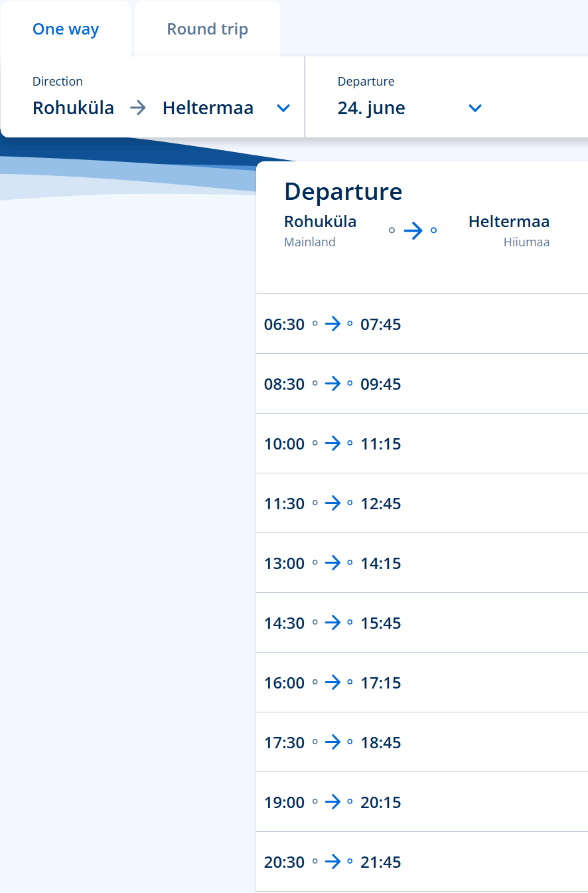
Task: Select the 06:30 to 07:45 departure
Action: pos(332,324)
